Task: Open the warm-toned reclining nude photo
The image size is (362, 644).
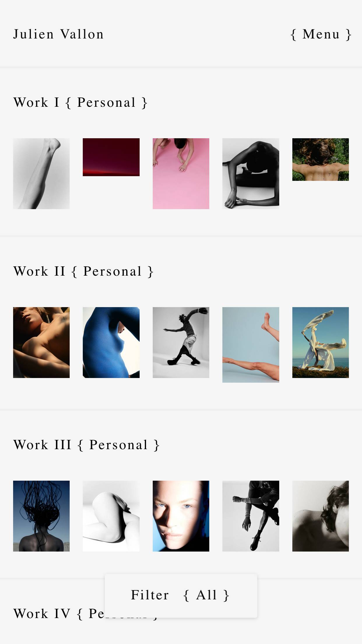Action: click(41, 342)
